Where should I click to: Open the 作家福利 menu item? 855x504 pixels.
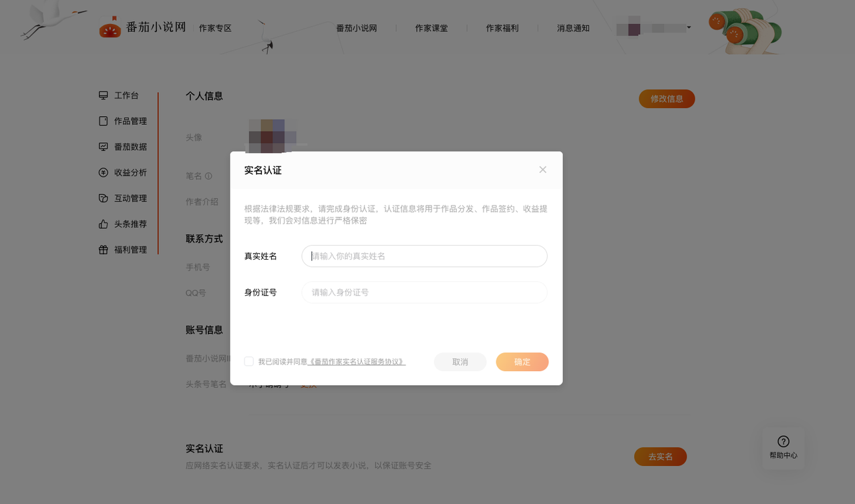point(502,28)
